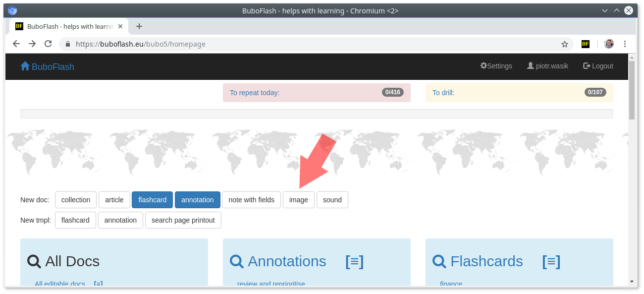Open piotr.wasik user profile
Screen dimensions: 644x294
(x=547, y=66)
